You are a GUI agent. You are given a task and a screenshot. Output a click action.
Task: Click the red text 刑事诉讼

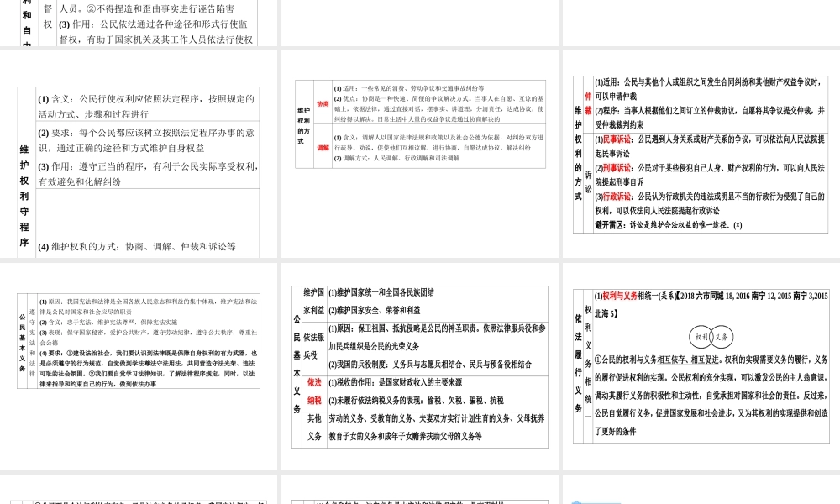pyautogui.click(x=617, y=168)
